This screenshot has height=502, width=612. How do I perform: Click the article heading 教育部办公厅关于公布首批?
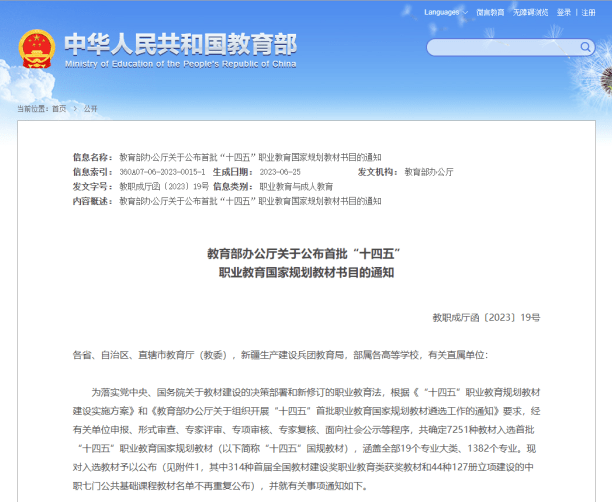click(304, 254)
